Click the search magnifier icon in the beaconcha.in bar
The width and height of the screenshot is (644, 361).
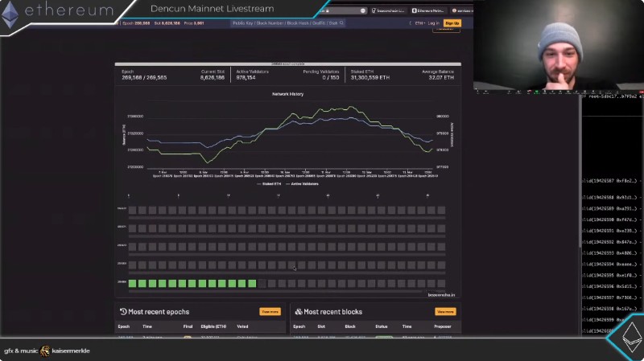coord(342,23)
